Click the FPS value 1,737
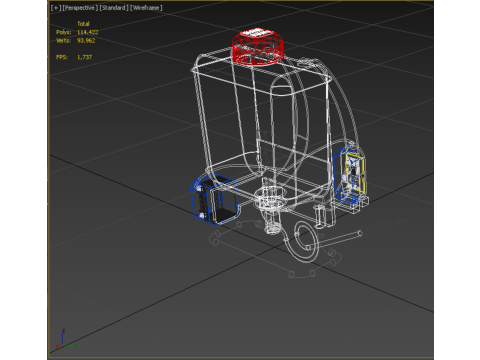This screenshot has width=480, height=360. (84, 57)
